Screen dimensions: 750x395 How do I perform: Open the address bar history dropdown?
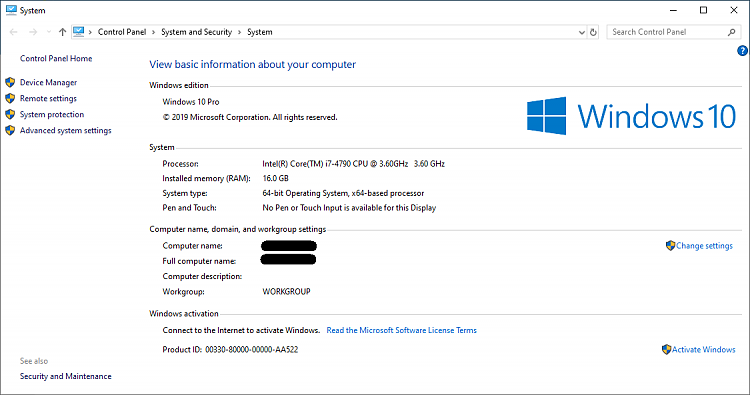point(582,32)
